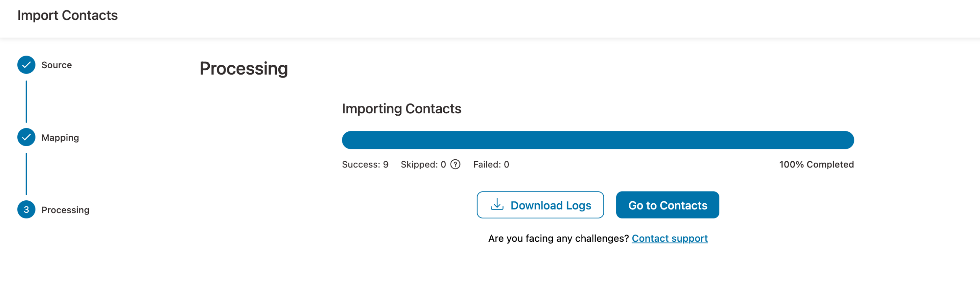
Task: Click the blue checkmark for completed Mapping stage
Action: coord(26,137)
